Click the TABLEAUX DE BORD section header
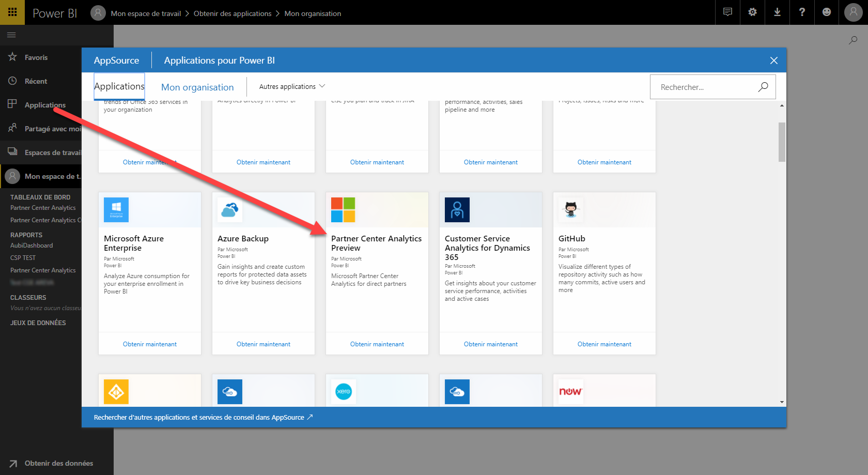868x475 pixels. (x=40, y=197)
